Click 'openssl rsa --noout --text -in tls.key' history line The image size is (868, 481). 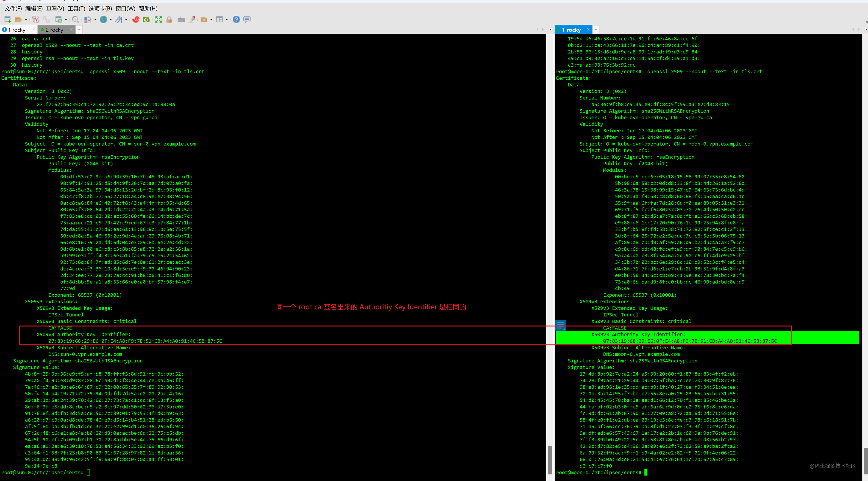click(x=78, y=58)
